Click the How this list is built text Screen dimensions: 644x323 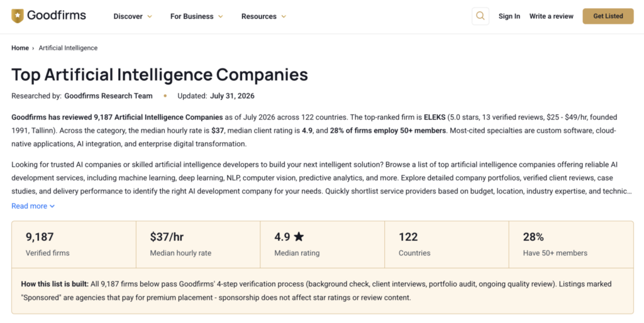(x=55, y=284)
